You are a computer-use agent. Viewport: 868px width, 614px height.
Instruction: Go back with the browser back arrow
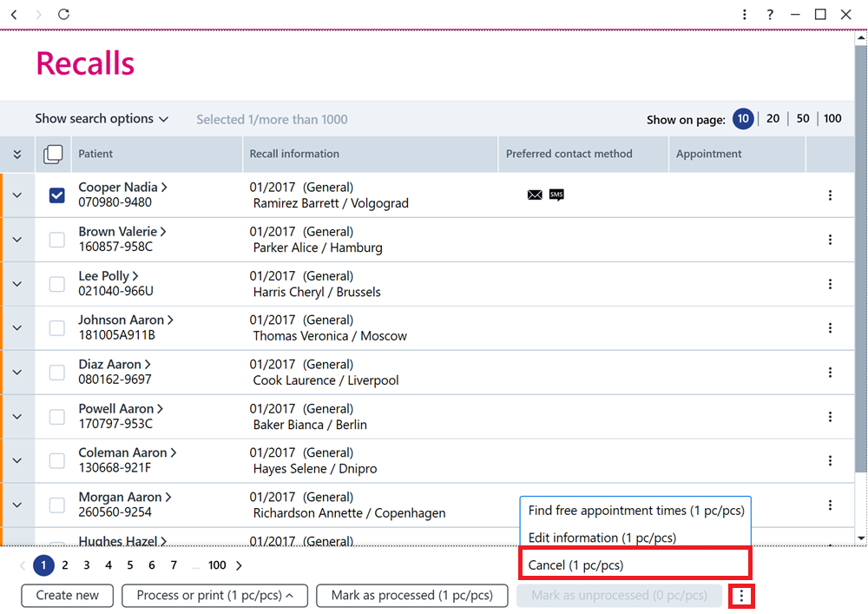[15, 15]
